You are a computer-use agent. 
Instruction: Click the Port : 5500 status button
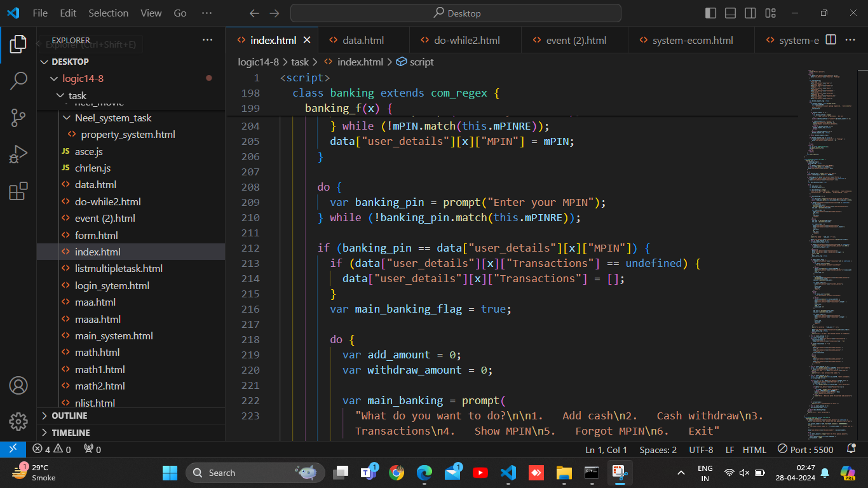[x=806, y=449]
